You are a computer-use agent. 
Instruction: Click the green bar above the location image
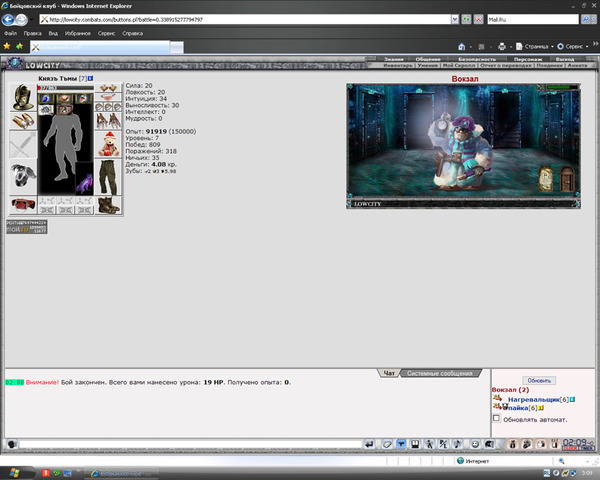pos(561,88)
